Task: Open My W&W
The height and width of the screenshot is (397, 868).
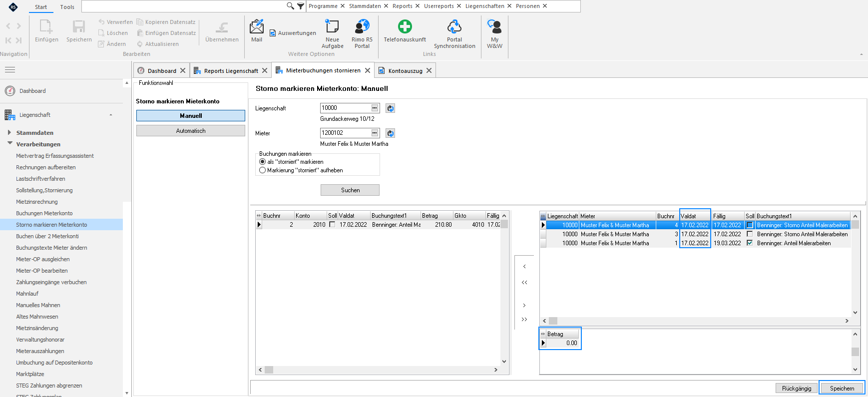Action: click(x=494, y=33)
